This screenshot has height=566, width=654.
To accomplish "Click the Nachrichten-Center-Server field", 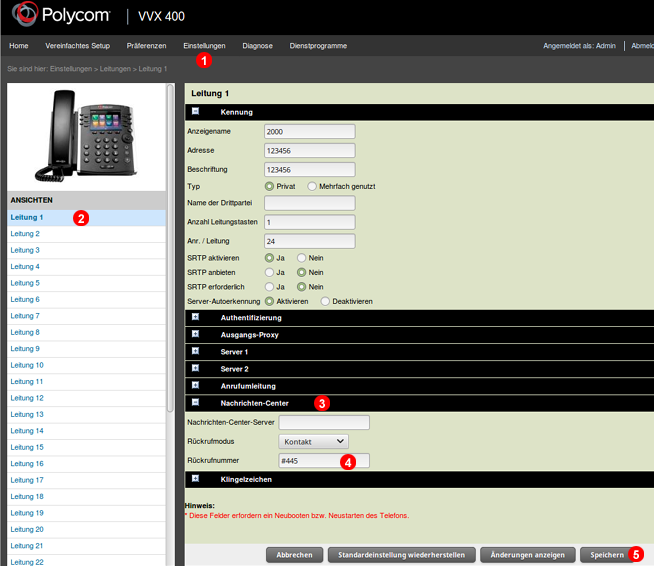I will pos(324,423).
